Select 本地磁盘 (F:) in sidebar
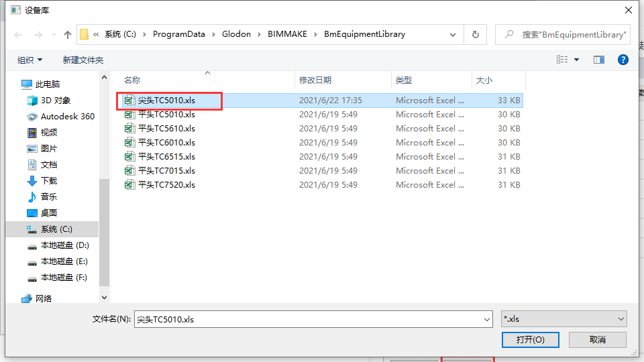The height and width of the screenshot is (362, 644). click(64, 278)
